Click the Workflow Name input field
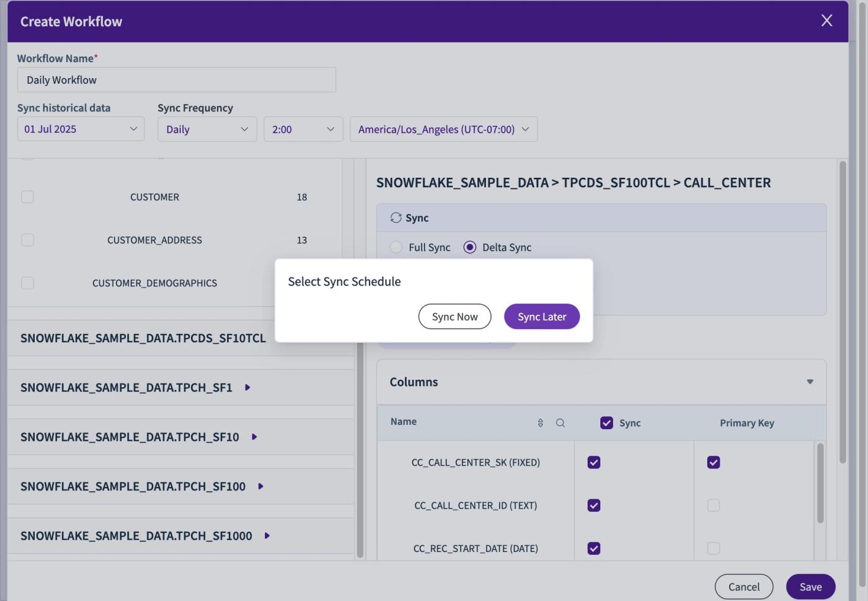The image size is (868, 601). (x=177, y=80)
